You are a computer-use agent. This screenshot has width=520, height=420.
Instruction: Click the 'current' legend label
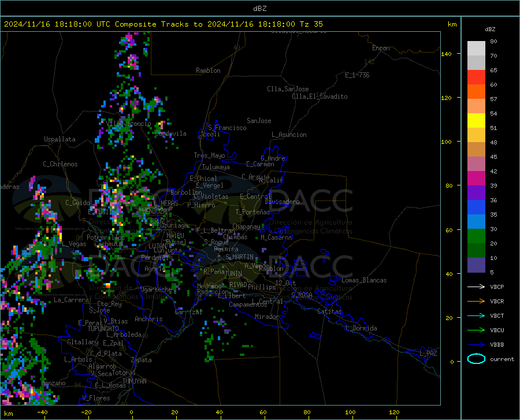502,359
